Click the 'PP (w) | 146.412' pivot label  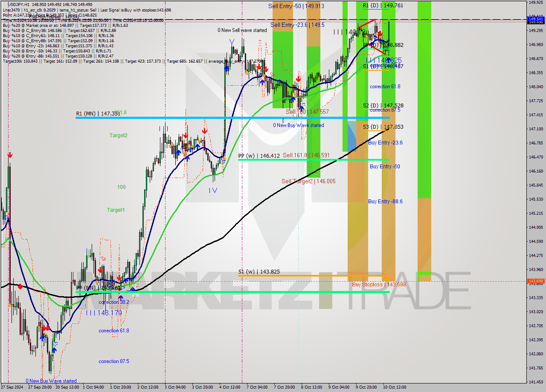259,156
